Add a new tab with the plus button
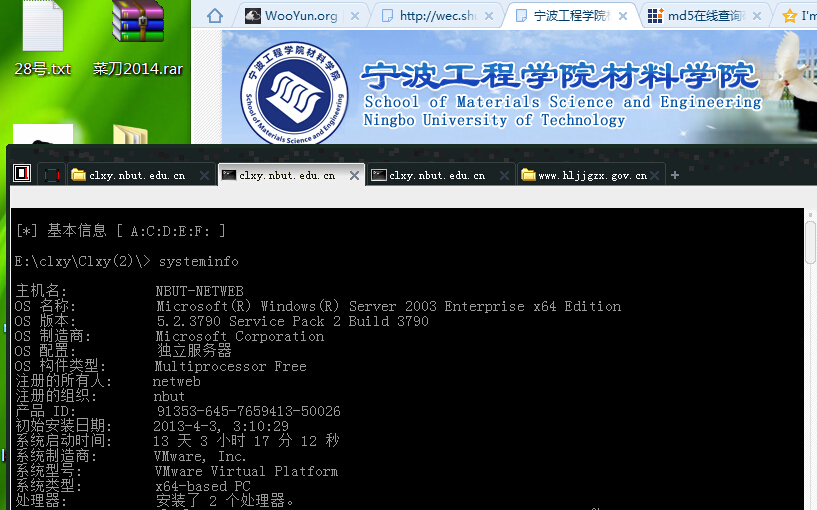Image resolution: width=817 pixels, height=510 pixels. click(675, 175)
